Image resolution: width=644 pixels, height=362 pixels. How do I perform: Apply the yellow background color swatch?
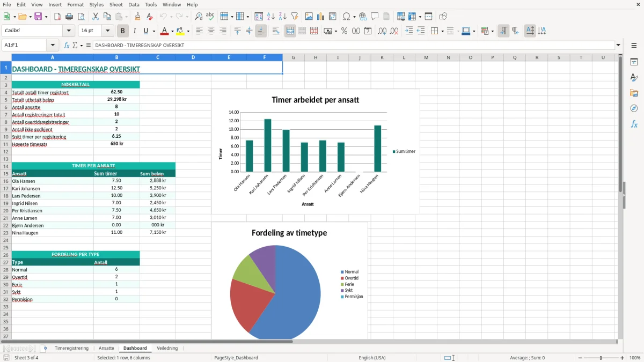tap(180, 31)
